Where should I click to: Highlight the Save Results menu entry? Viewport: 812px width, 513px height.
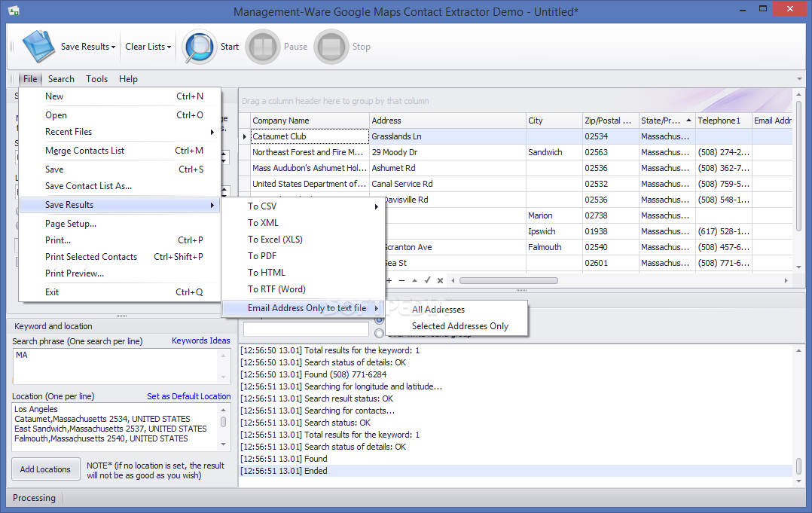pyautogui.click(x=121, y=205)
